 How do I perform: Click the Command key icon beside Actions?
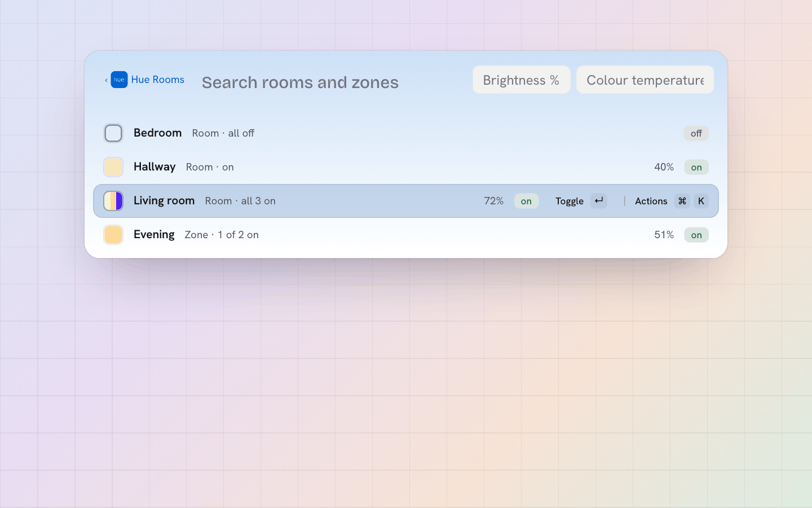pos(682,201)
